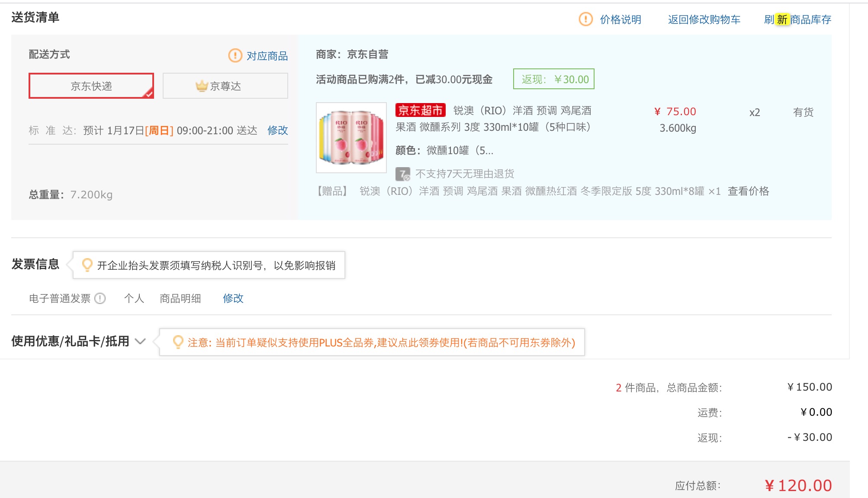This screenshot has height=498, width=868.
Task: Click the 电子普通发票 info icon
Action: coord(100,298)
